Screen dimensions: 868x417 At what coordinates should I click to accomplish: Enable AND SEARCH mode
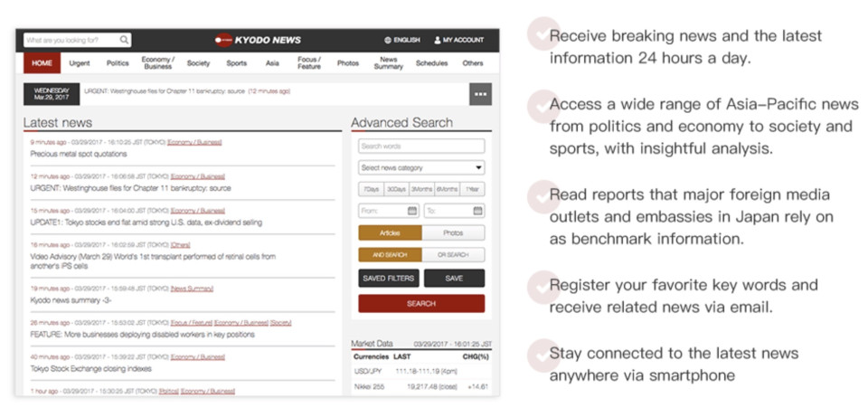click(x=391, y=255)
